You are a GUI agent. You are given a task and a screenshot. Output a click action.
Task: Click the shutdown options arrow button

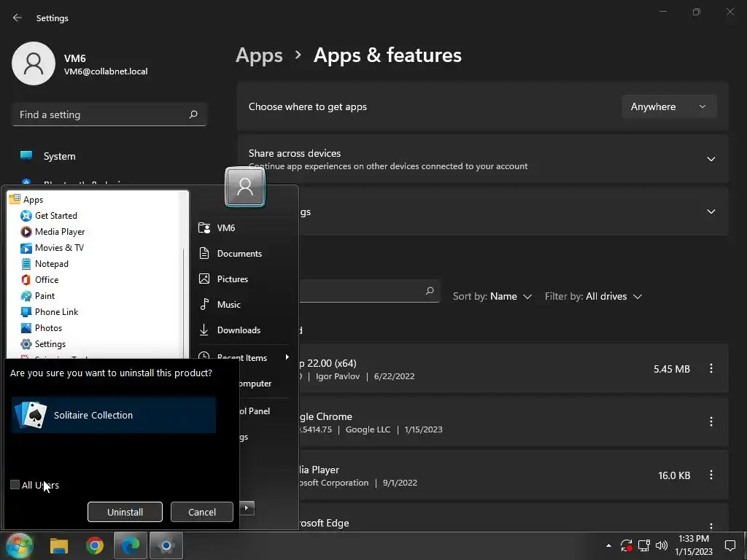pos(247,508)
